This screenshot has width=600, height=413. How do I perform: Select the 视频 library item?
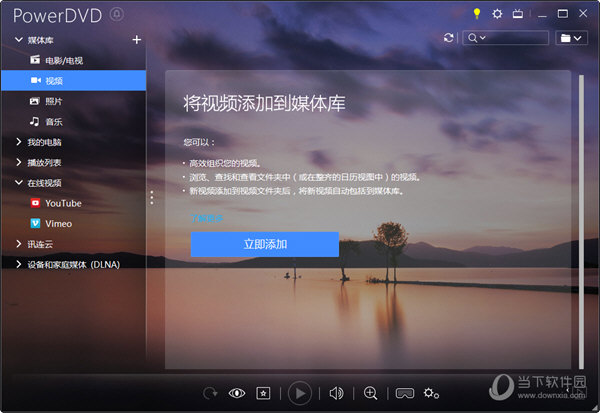73,80
